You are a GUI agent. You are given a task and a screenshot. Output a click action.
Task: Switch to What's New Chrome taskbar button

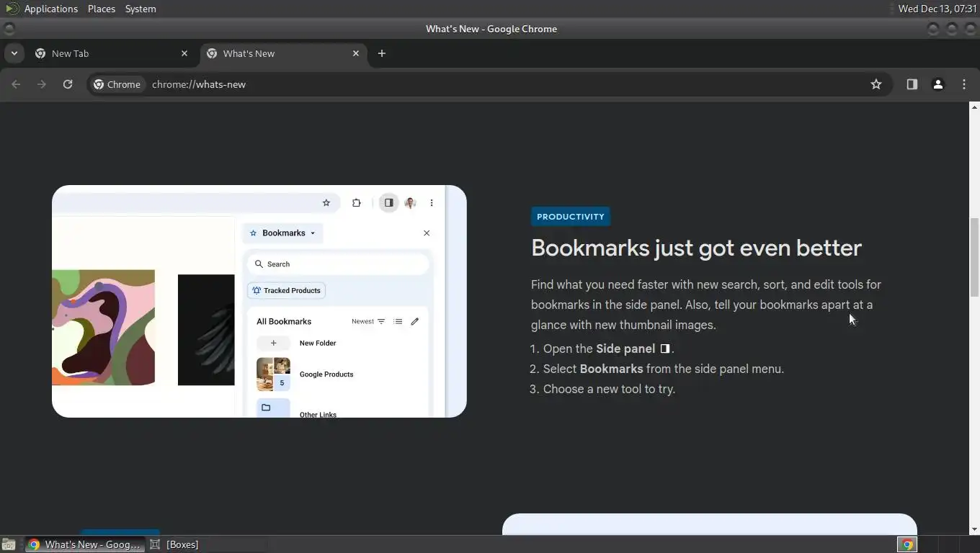pyautogui.click(x=85, y=544)
